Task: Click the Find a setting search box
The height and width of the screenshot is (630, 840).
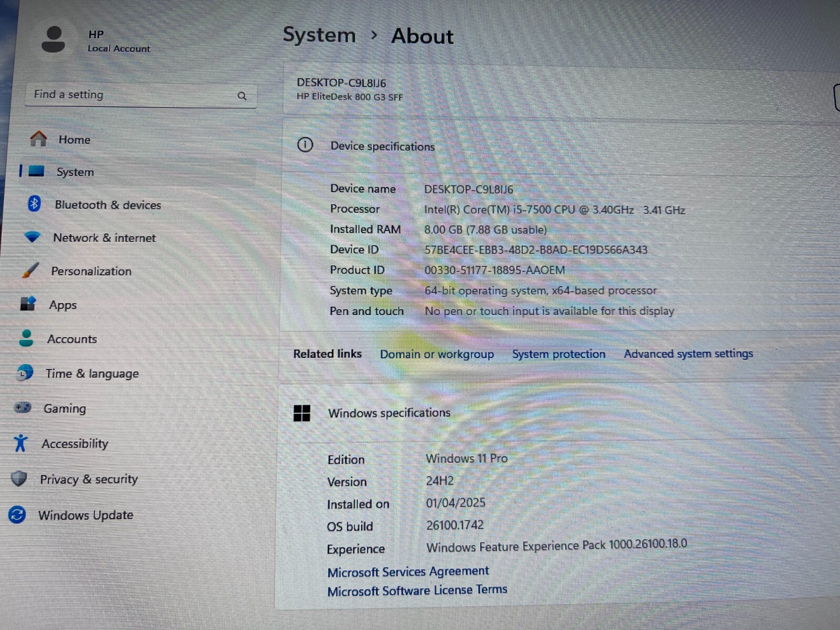Action: click(x=141, y=96)
